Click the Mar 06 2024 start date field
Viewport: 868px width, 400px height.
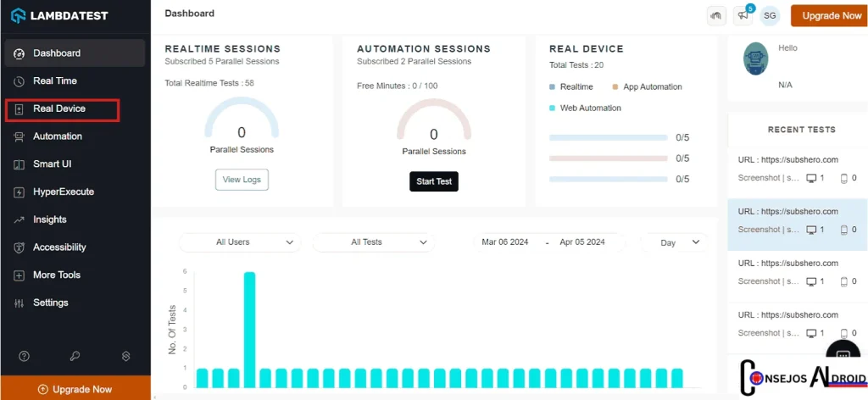click(505, 242)
